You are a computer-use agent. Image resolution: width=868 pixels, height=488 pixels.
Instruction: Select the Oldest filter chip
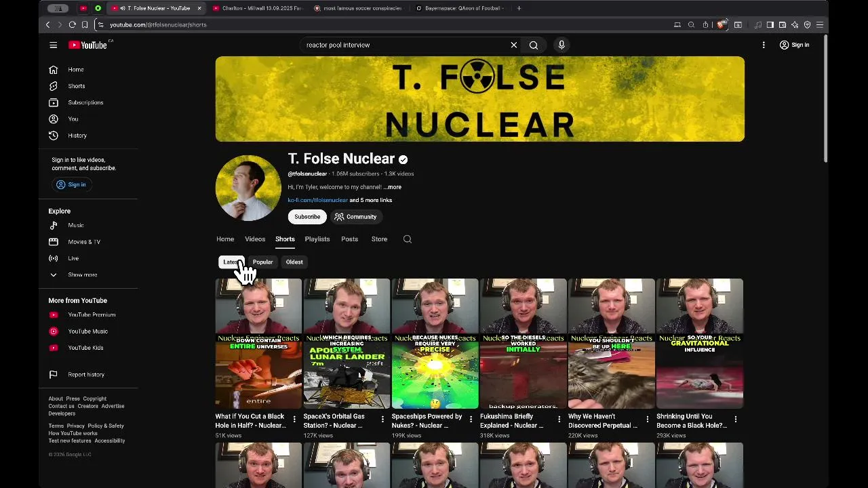294,262
